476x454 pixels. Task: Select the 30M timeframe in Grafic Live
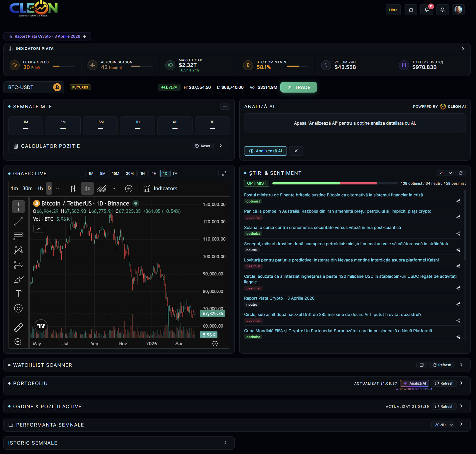(x=130, y=173)
